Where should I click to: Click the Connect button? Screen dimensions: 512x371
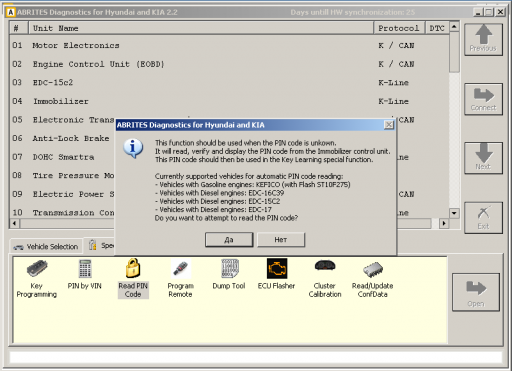pyautogui.click(x=483, y=99)
